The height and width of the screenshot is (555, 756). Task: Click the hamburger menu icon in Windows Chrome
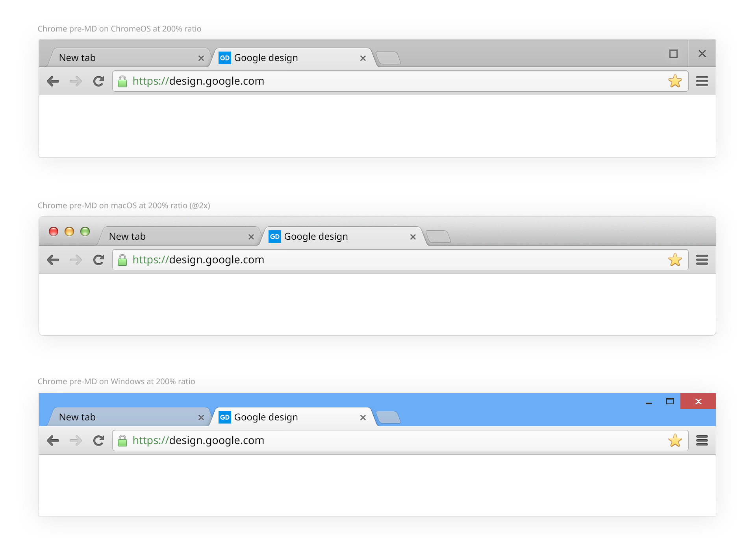702,440
